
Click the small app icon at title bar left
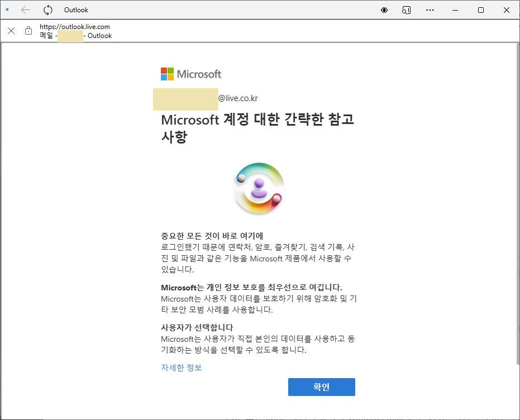point(7,9)
